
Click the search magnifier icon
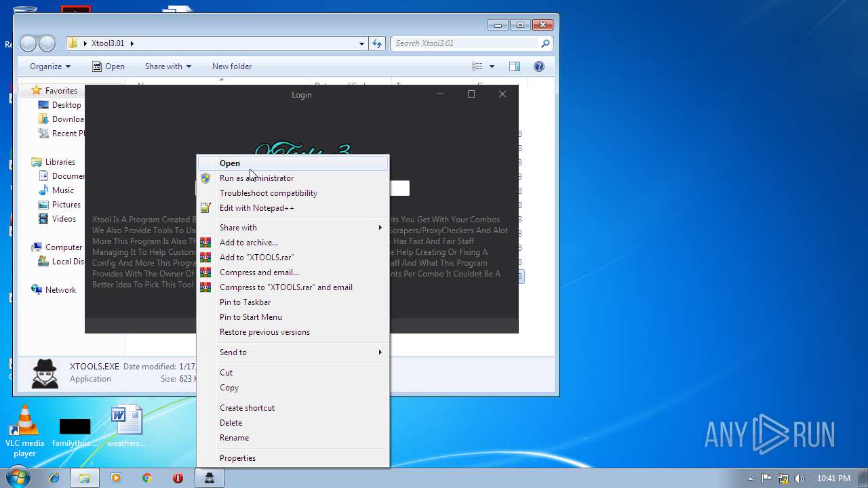[x=545, y=43]
